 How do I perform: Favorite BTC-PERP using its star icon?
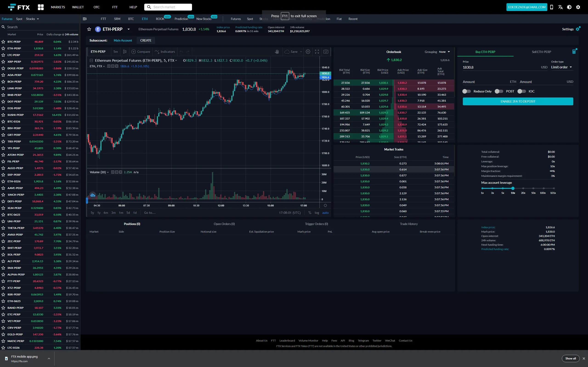3,42
